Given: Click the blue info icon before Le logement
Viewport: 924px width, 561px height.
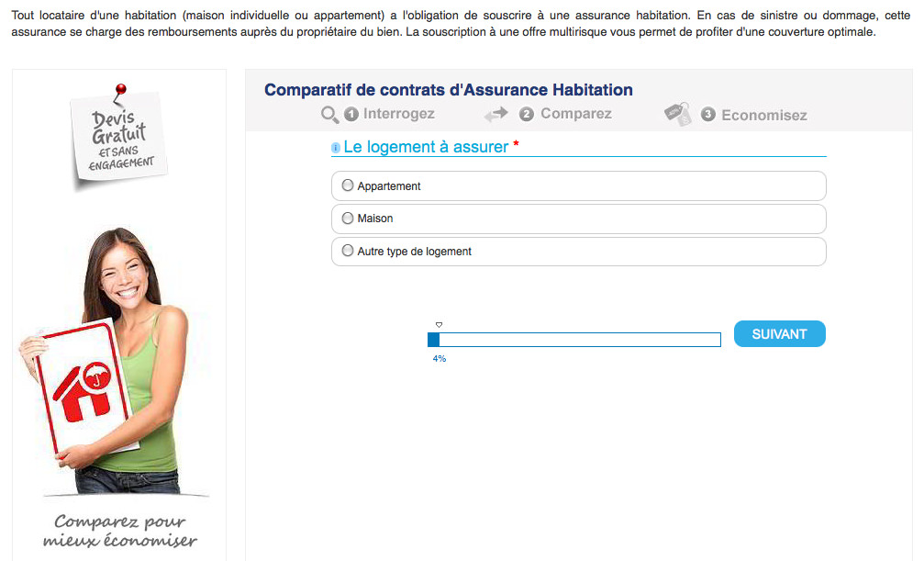Looking at the screenshot, I should [x=336, y=148].
